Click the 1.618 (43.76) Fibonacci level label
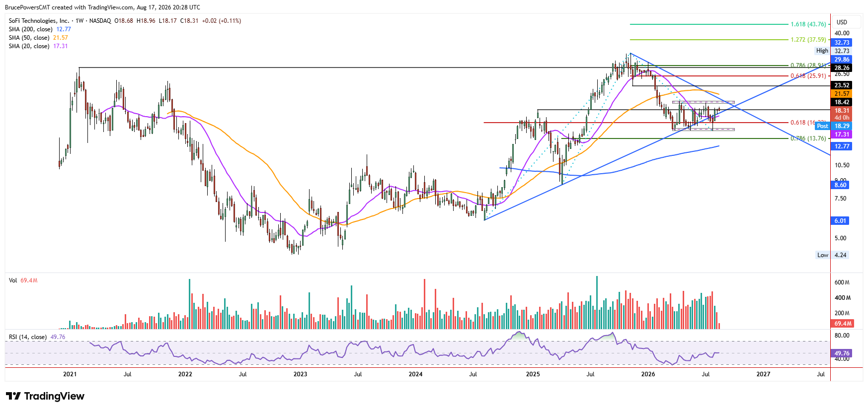868x411 pixels. 808,24
